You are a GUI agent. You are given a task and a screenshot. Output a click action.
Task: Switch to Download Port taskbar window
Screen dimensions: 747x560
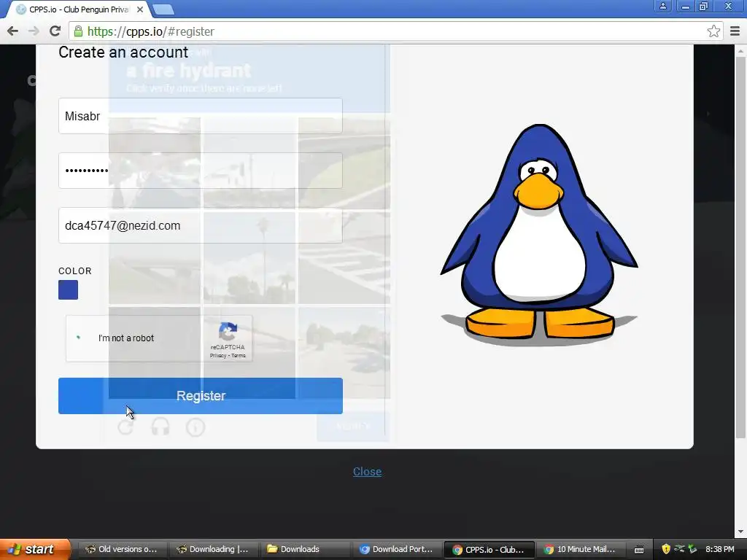[x=395, y=549]
